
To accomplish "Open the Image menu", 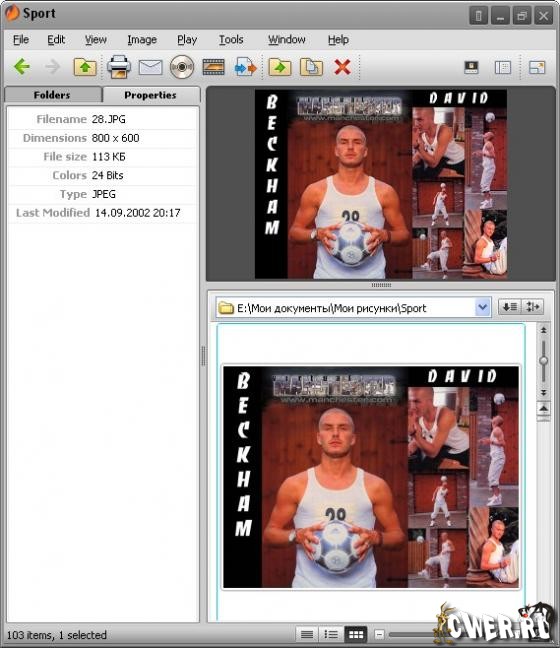I will [x=142, y=40].
